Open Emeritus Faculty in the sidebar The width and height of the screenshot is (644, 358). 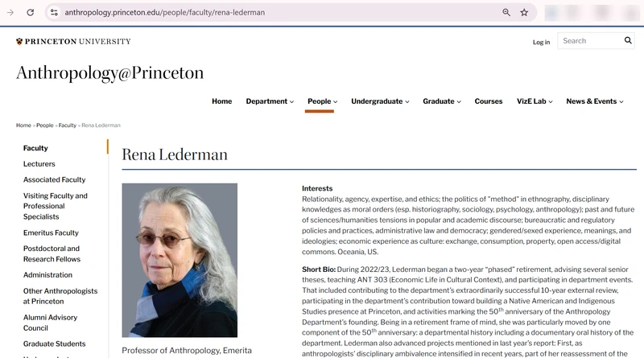tap(51, 232)
